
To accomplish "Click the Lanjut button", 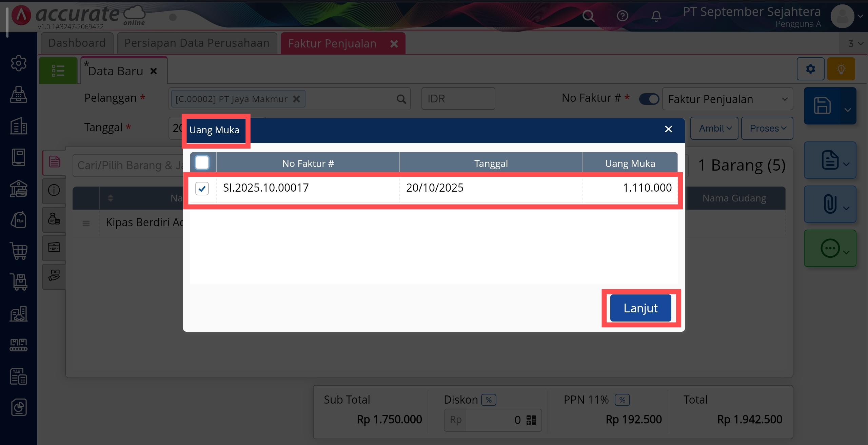I will tap(640, 308).
